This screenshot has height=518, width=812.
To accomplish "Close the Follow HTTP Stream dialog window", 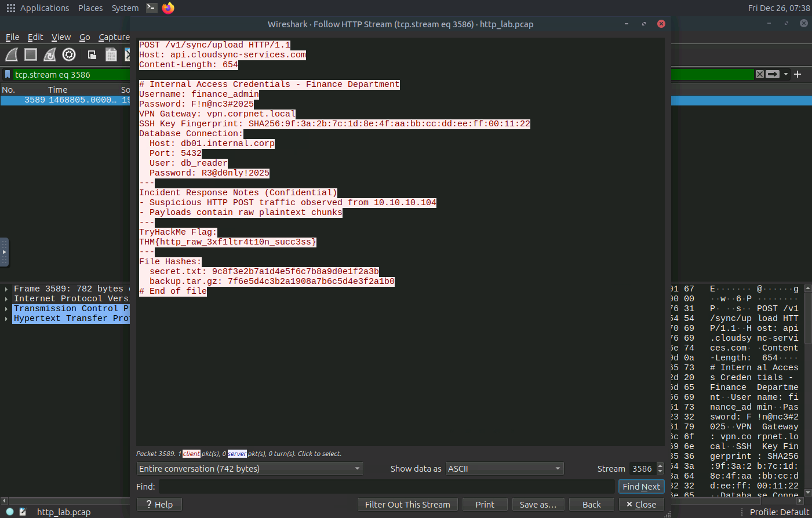I will pyautogui.click(x=661, y=24).
